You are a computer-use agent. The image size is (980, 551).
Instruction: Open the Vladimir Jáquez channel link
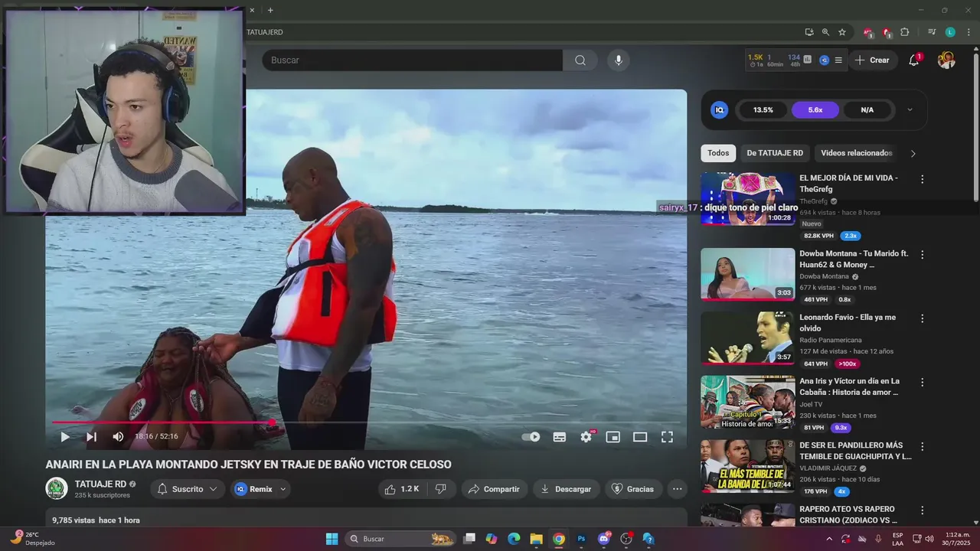click(x=828, y=468)
